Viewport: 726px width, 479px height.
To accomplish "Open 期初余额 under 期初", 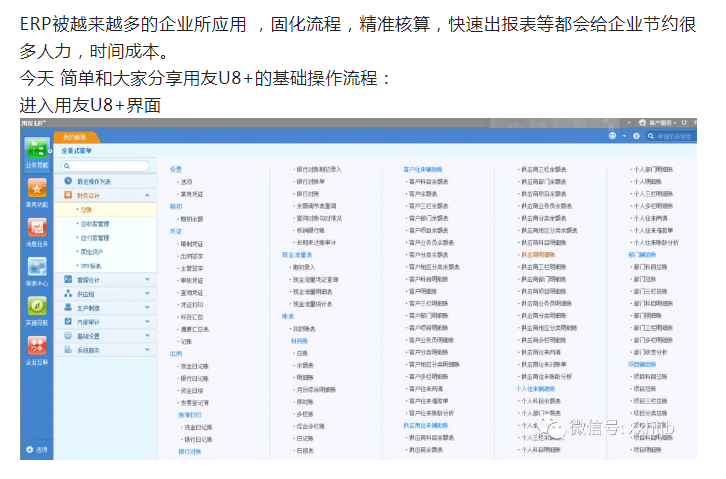I will click(192, 219).
